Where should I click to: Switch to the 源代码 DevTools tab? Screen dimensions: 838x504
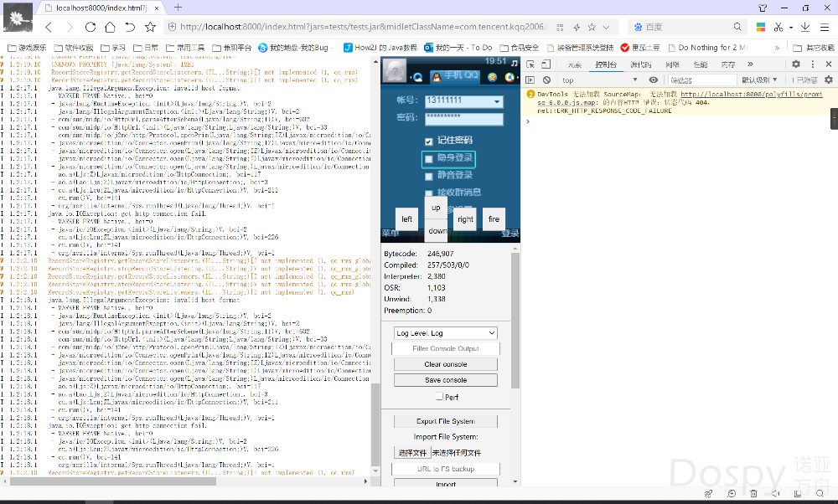pyautogui.click(x=641, y=64)
